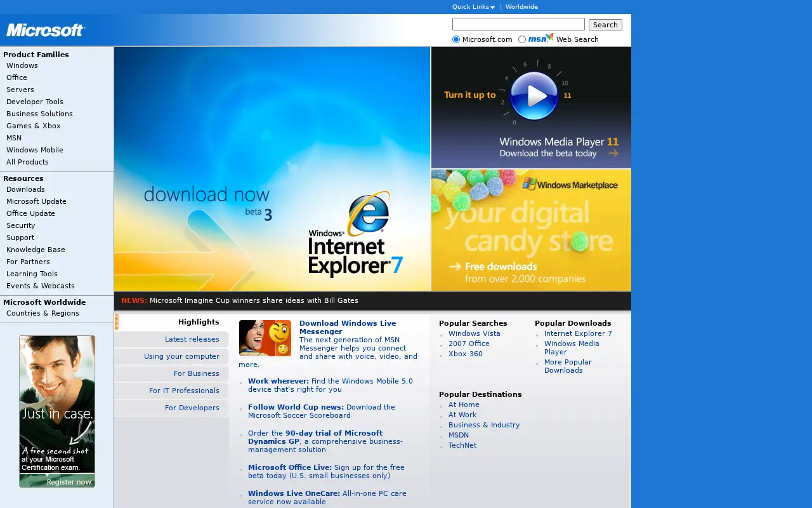Open the Games & Xbox product link

pyautogui.click(x=34, y=126)
